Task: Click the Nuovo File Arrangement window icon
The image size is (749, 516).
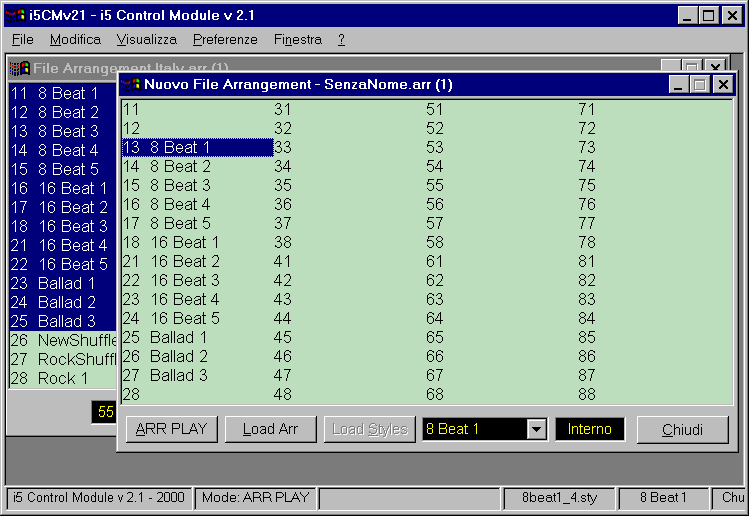Action: pos(132,85)
